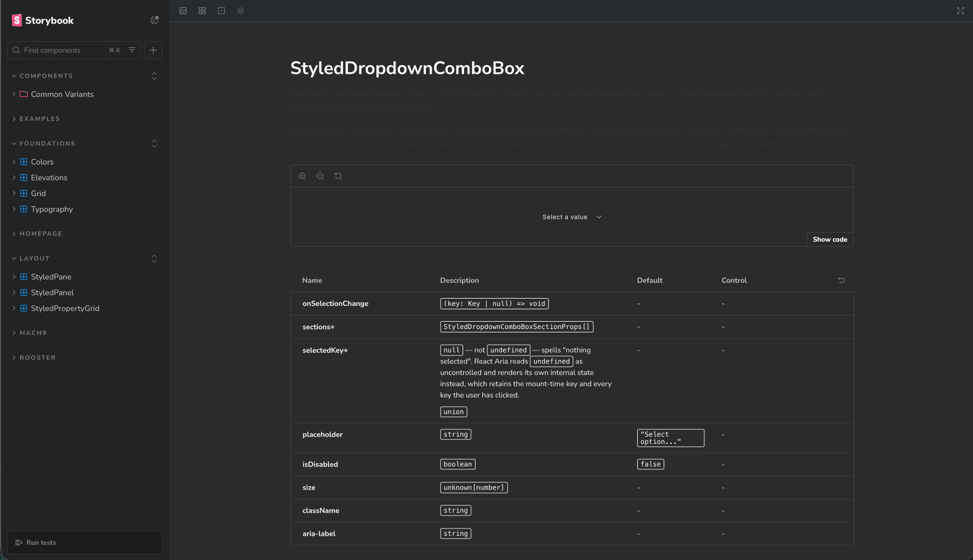Open Elevations in the sidebar

tap(49, 177)
